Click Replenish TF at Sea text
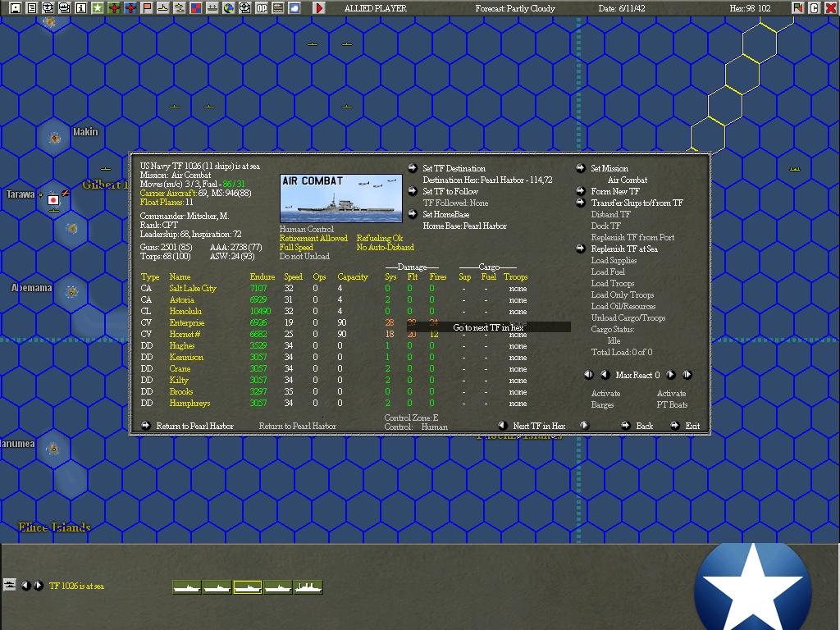 (x=624, y=249)
